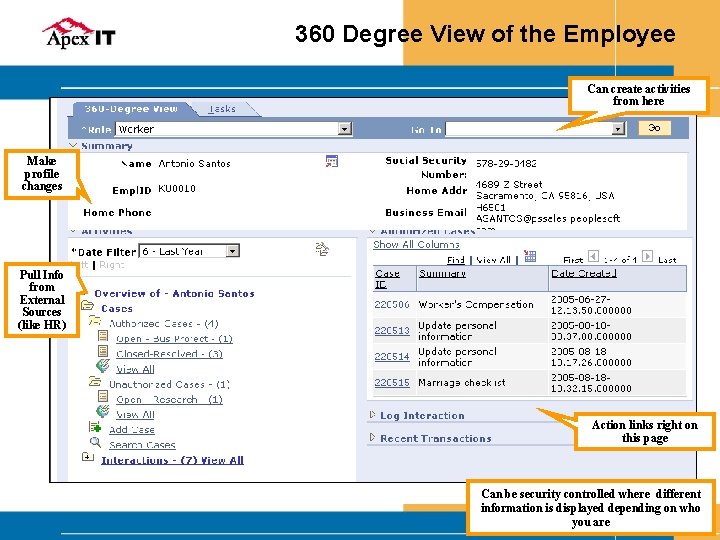Open Interactions - (7) View All link
This screenshot has height=540, width=720.
pyautogui.click(x=172, y=460)
